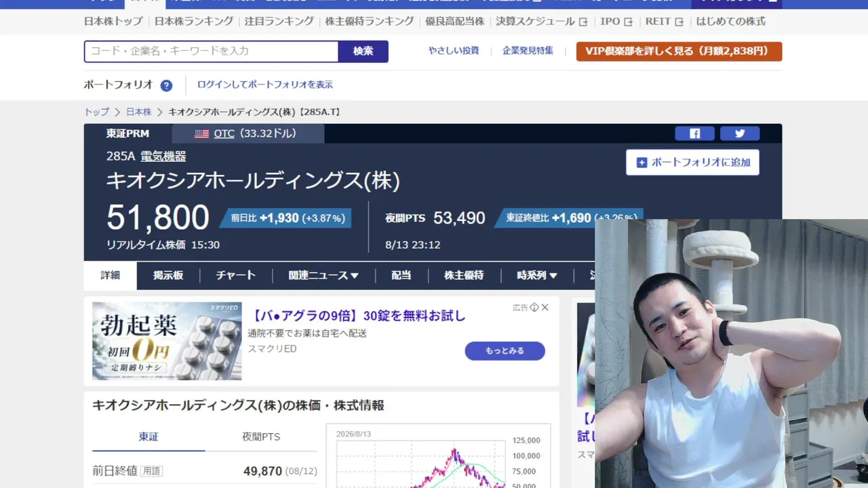Open the チャート tab

[x=236, y=276]
